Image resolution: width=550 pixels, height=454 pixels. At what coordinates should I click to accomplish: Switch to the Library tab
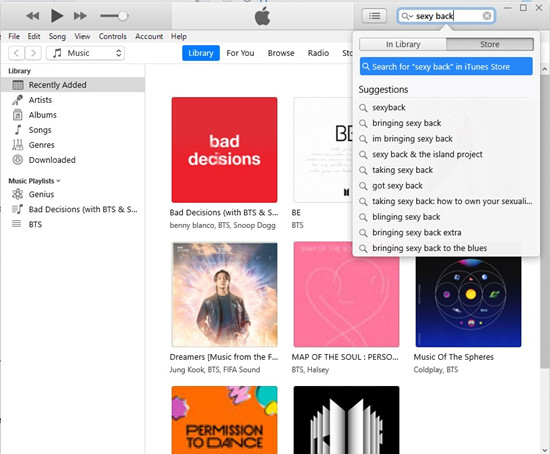click(201, 53)
